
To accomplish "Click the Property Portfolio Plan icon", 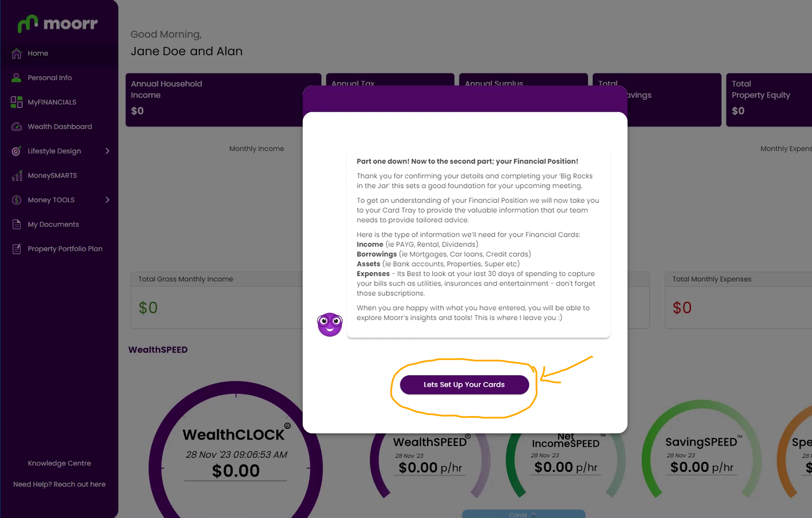I will coord(17,249).
